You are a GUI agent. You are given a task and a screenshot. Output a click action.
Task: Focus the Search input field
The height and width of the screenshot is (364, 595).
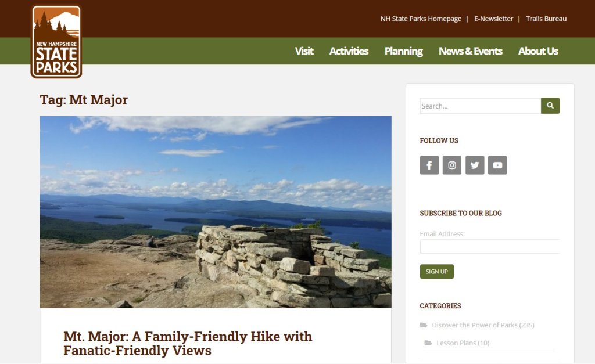(x=481, y=106)
